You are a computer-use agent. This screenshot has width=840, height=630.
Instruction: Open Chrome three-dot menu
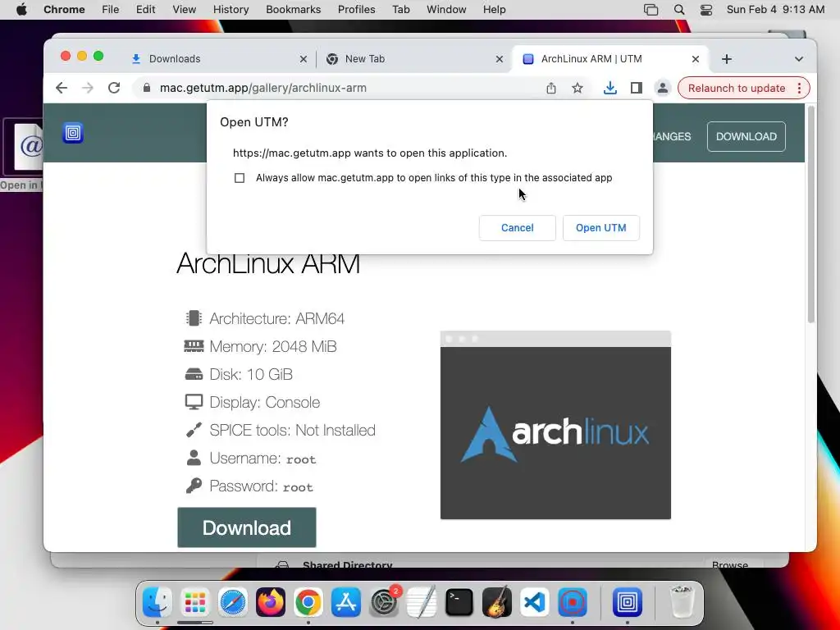pyautogui.click(x=799, y=88)
